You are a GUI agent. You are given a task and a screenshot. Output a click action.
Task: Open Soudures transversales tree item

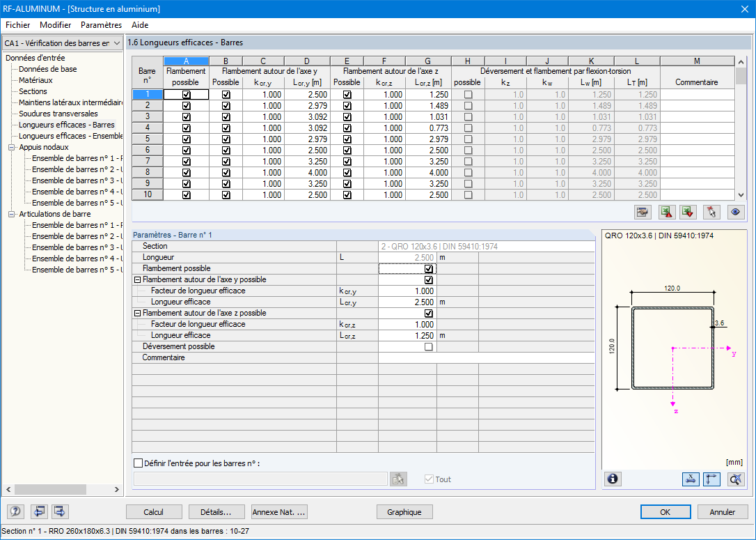[x=58, y=114]
